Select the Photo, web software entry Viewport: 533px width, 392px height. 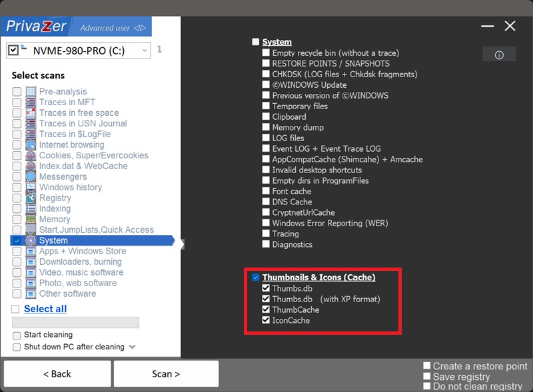pos(78,283)
